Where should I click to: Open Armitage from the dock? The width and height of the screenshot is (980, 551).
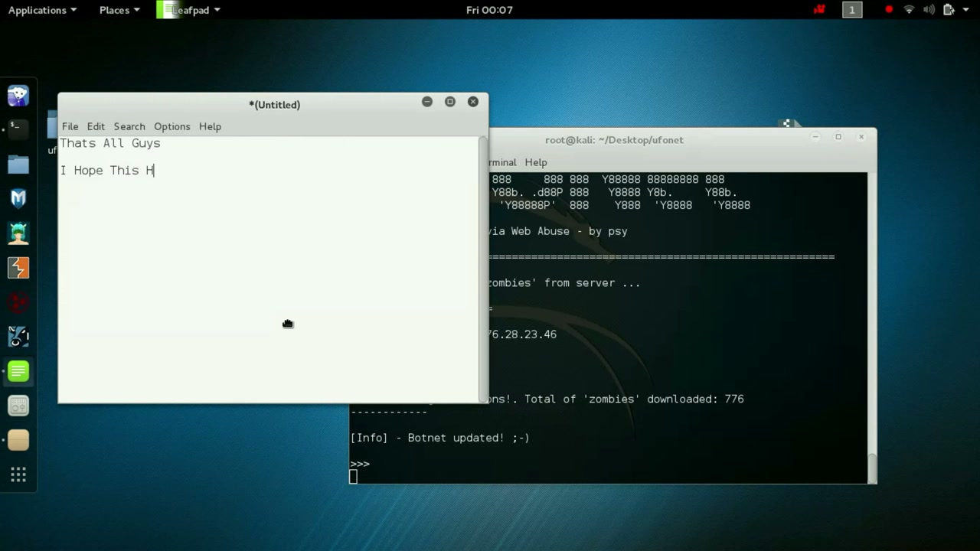(18, 233)
